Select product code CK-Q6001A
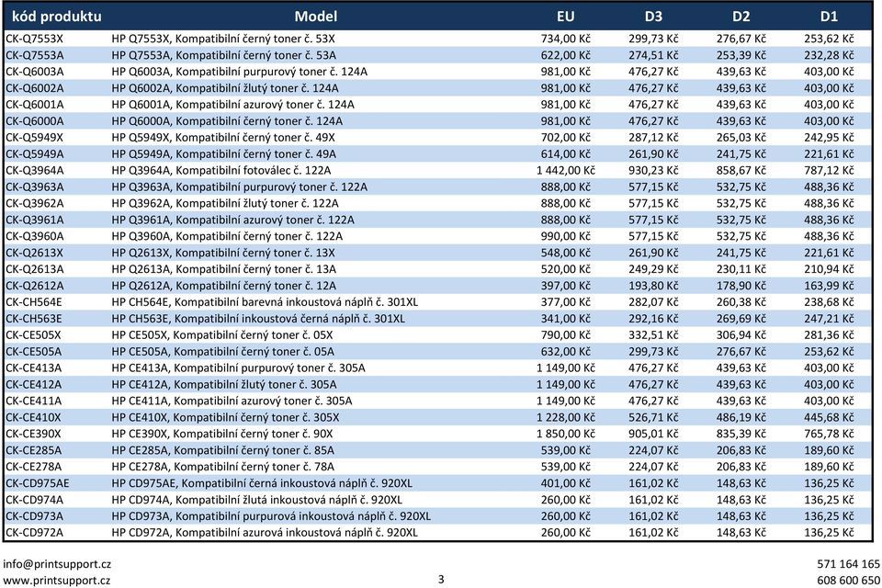This screenshot has height=588, width=882. (34, 105)
